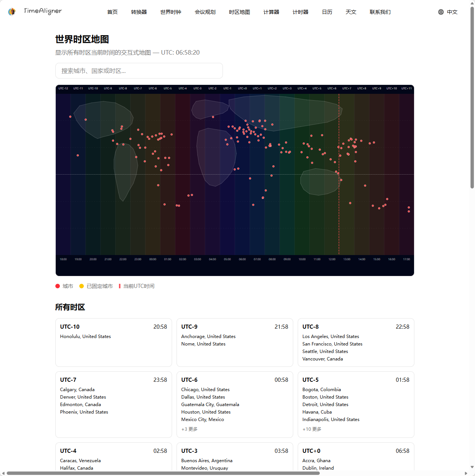Click the vertical page scrollbar
Screen dimensions: 475x476
472,97
